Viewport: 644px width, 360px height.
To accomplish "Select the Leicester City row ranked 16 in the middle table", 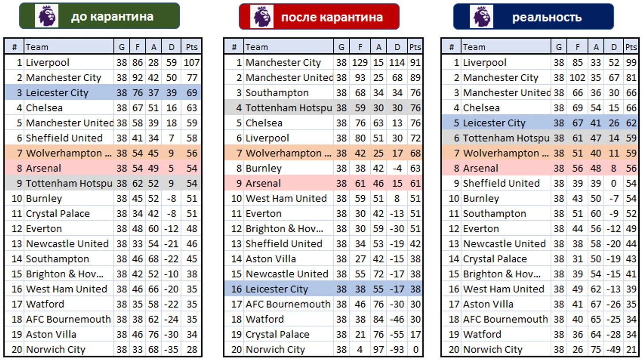I will point(323,289).
